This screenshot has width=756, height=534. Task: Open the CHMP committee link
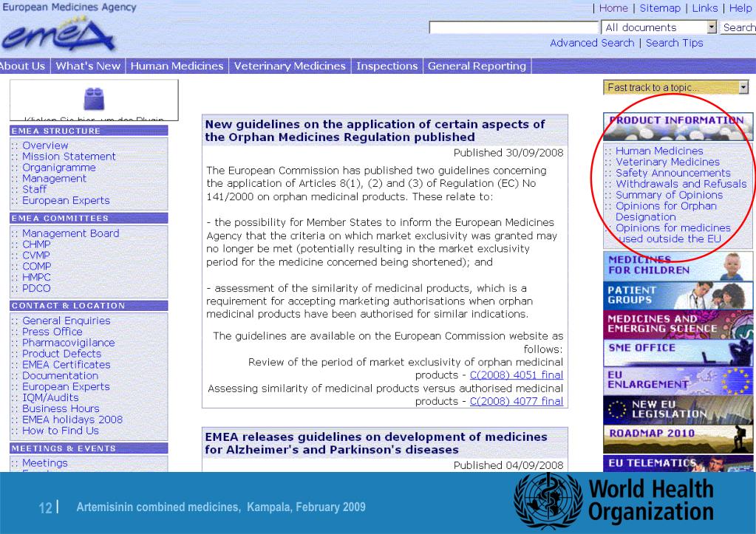pyautogui.click(x=36, y=244)
